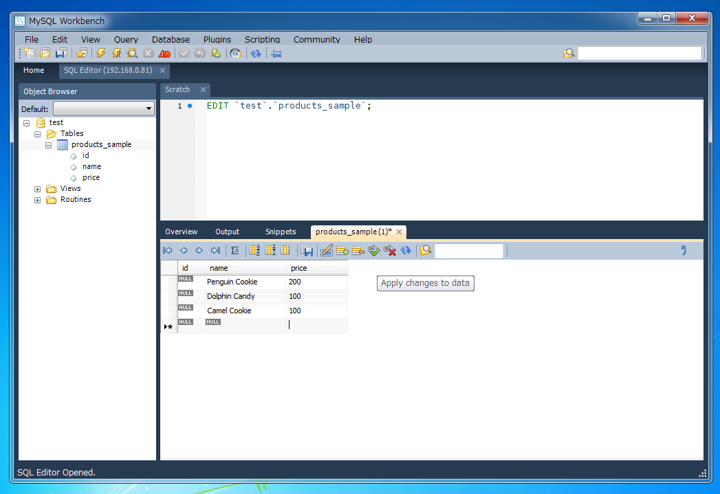Open a SQL script file from toolbar

point(45,54)
